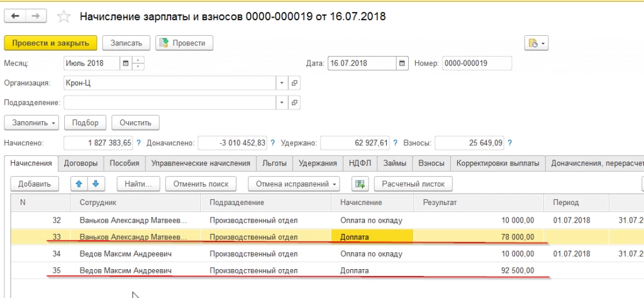644x298 pixels.
Task: Open Корректировки выплаты tab
Action: tap(498, 163)
